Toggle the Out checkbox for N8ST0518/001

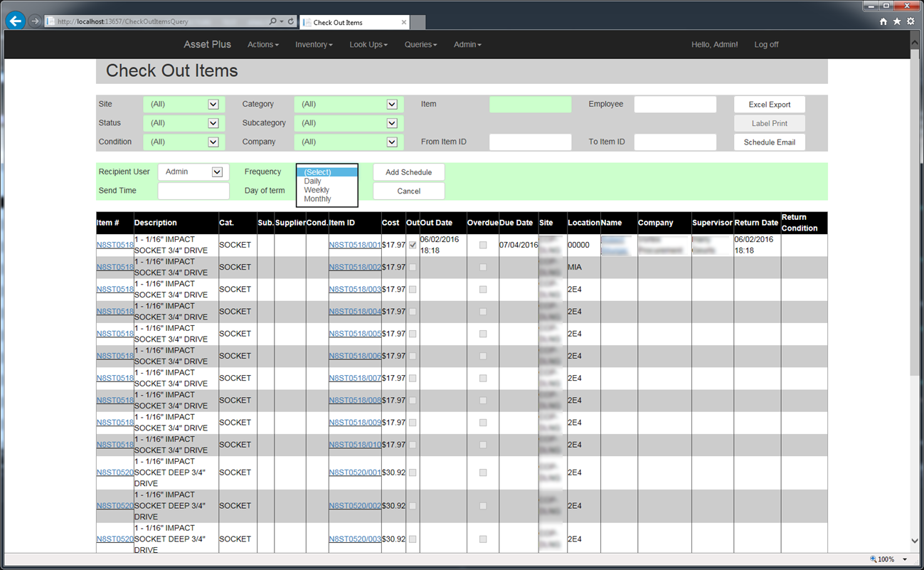413,245
